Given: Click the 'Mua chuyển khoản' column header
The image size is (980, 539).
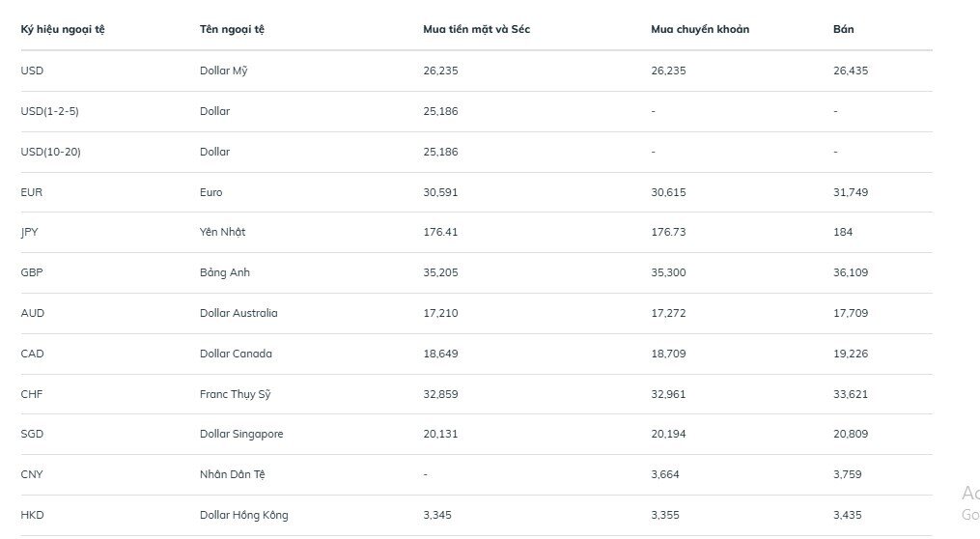Looking at the screenshot, I should (x=700, y=29).
